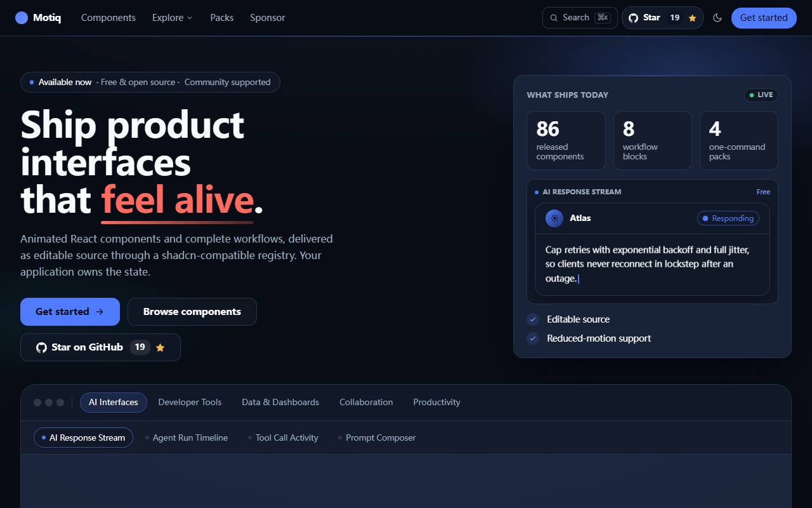Click the 4 one-command packs stat card
Viewport: 812px width, 508px height.
coord(738,140)
